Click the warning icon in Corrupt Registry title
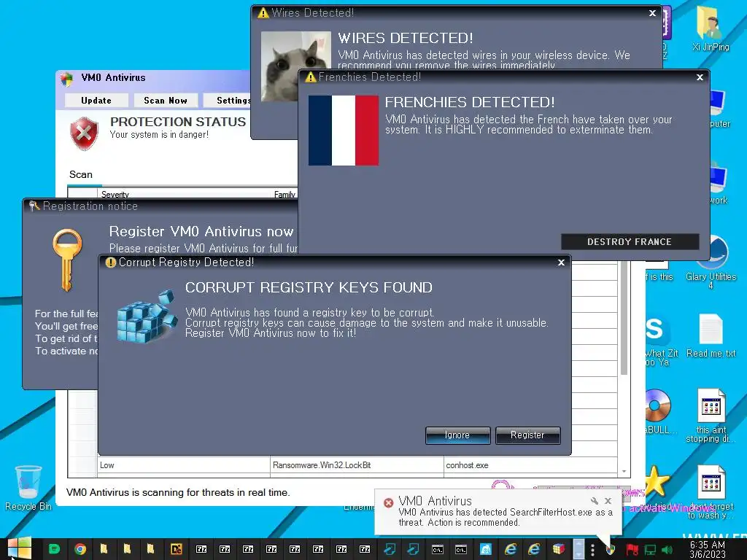Screen dimensions: 747x560 tap(111, 262)
